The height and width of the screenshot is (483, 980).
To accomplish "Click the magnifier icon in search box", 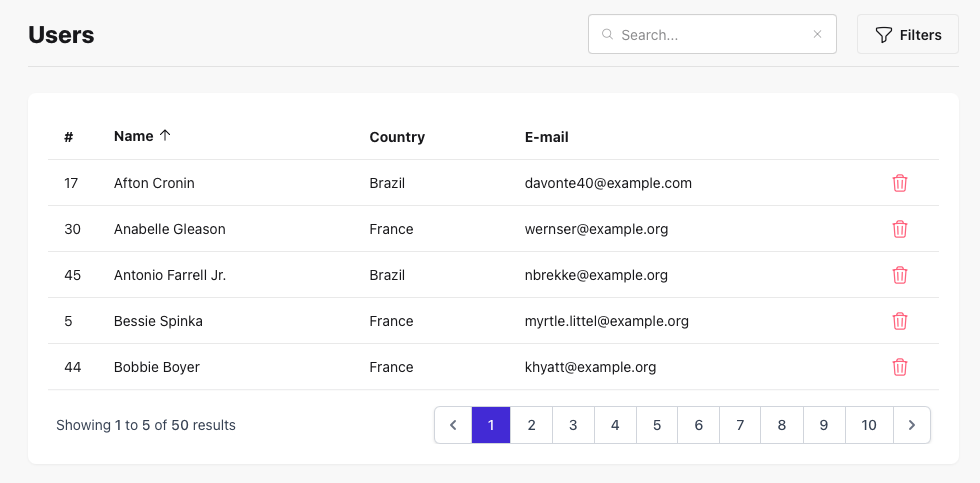I will click(607, 34).
